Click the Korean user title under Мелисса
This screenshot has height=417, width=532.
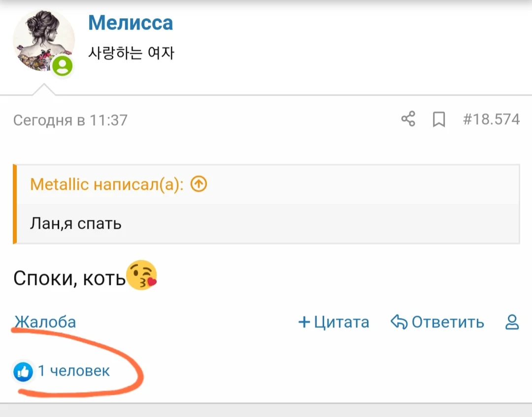click(131, 53)
